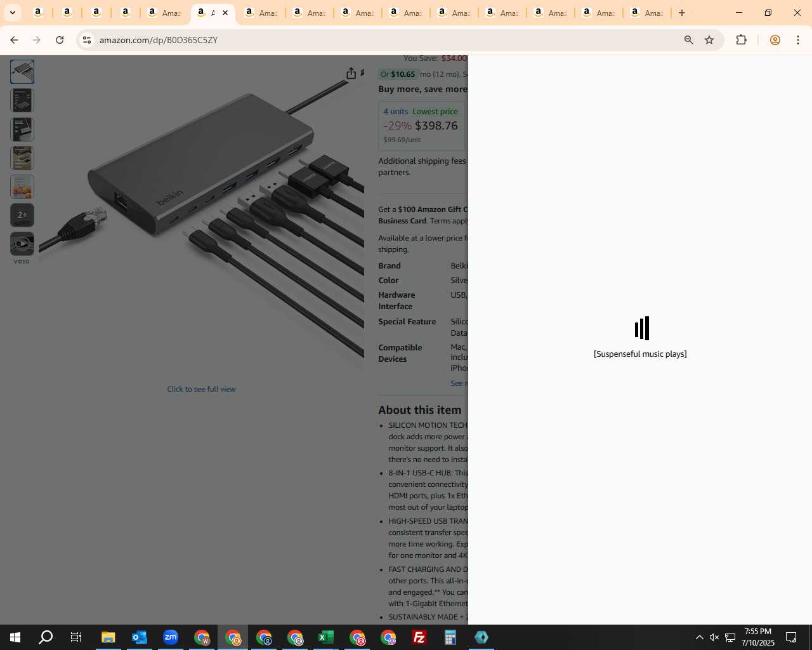View site information next to the URL

(87, 40)
